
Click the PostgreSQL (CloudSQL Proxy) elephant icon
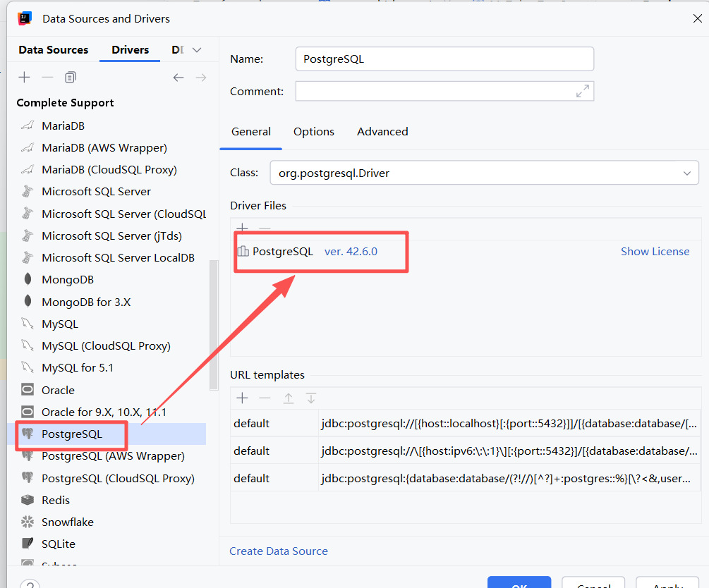[x=28, y=477]
